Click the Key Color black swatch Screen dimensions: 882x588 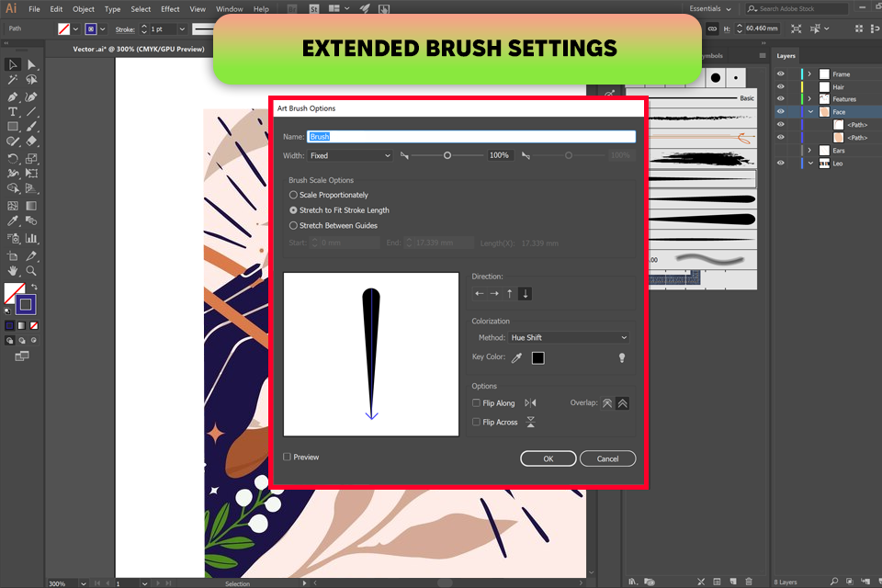538,358
